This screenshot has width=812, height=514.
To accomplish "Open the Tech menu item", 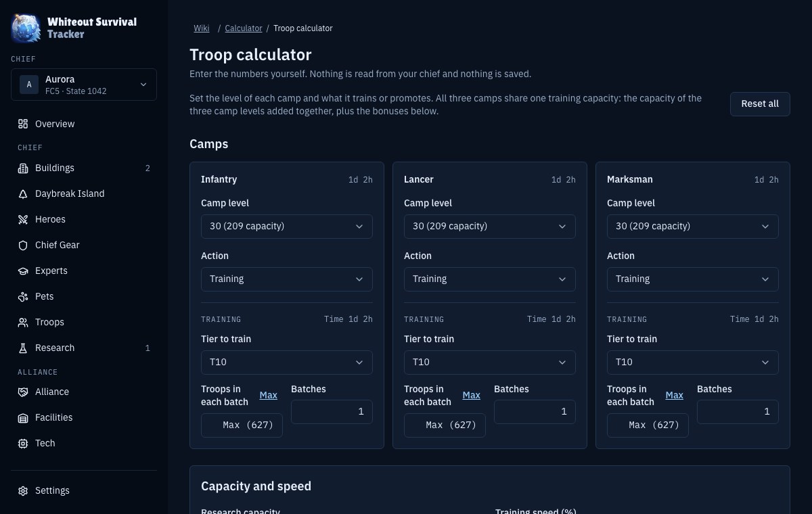I will pyautogui.click(x=84, y=443).
